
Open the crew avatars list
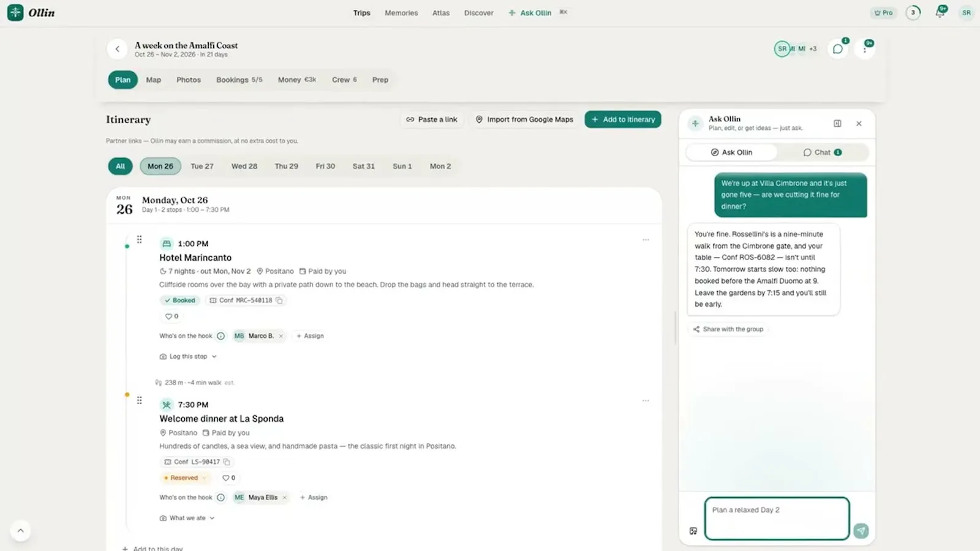796,49
